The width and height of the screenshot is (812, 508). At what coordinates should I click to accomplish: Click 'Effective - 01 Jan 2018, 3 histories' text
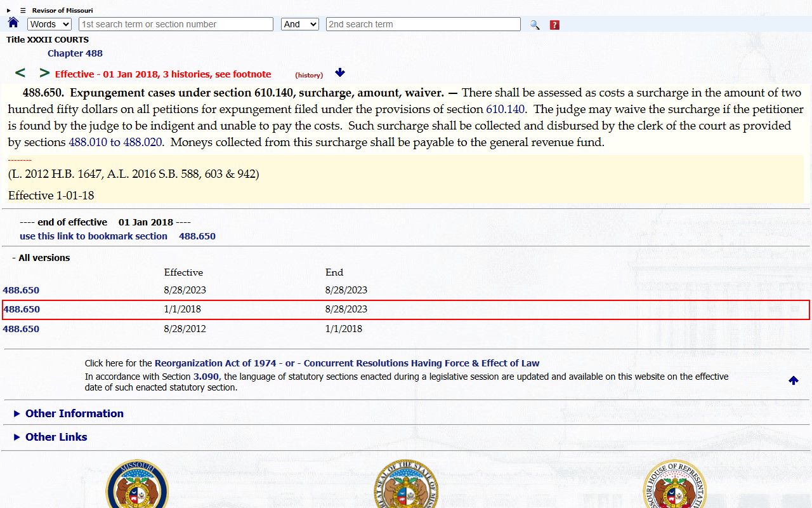click(x=163, y=74)
